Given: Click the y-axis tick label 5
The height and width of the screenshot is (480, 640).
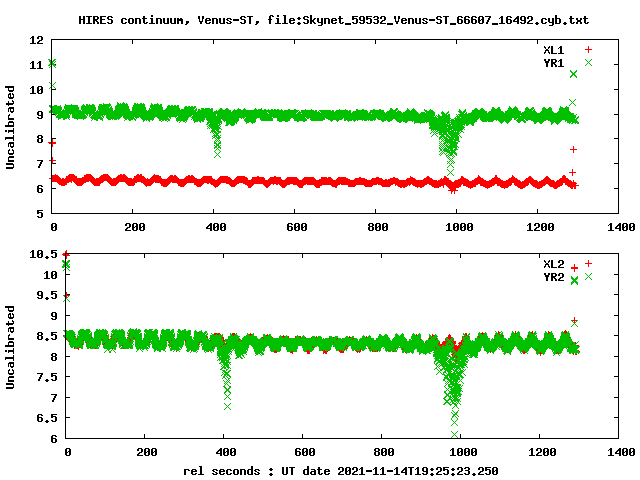Looking at the screenshot, I should coord(40,213).
